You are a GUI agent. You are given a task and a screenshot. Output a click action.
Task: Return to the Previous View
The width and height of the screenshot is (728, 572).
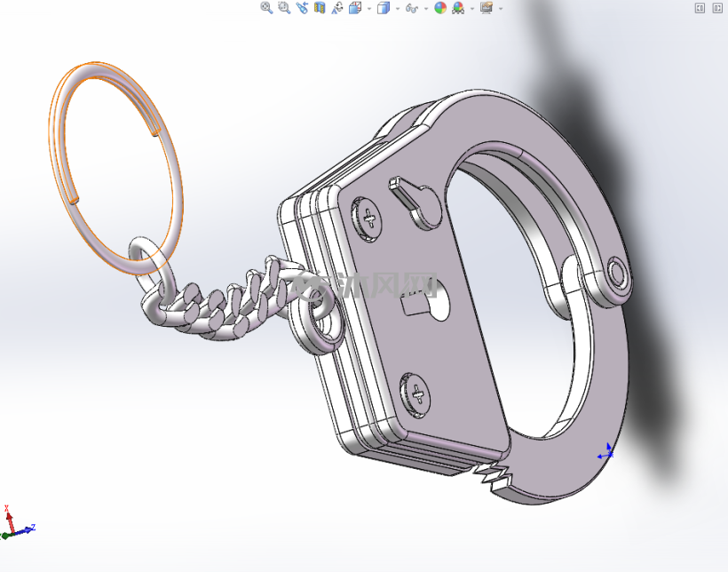[x=302, y=7]
